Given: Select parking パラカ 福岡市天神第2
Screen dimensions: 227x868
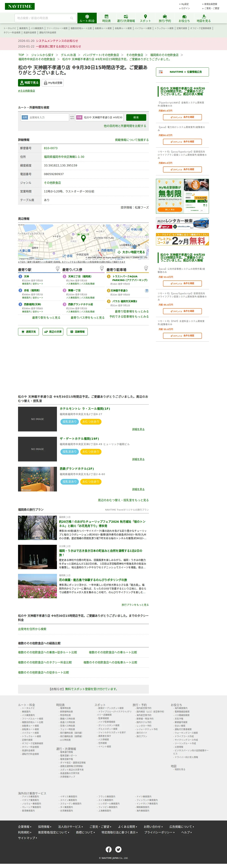Looking at the screenshot, I should tap(124, 301).
